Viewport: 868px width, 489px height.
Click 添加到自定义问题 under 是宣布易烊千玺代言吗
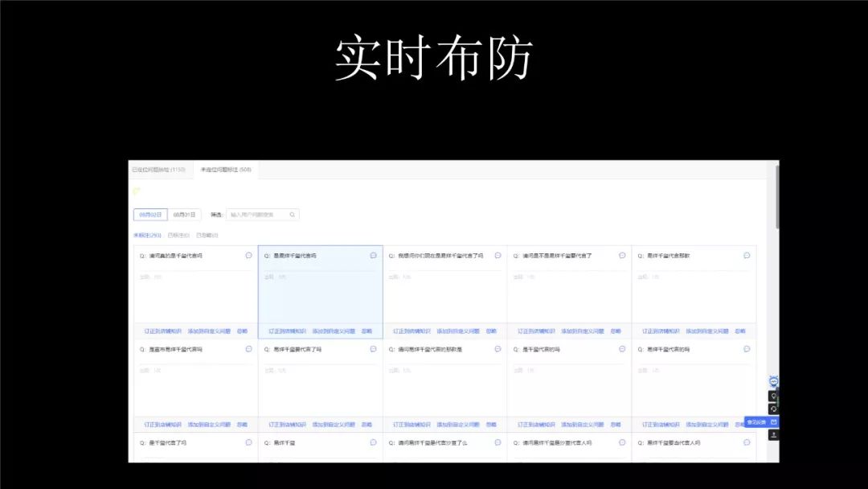tap(209, 425)
